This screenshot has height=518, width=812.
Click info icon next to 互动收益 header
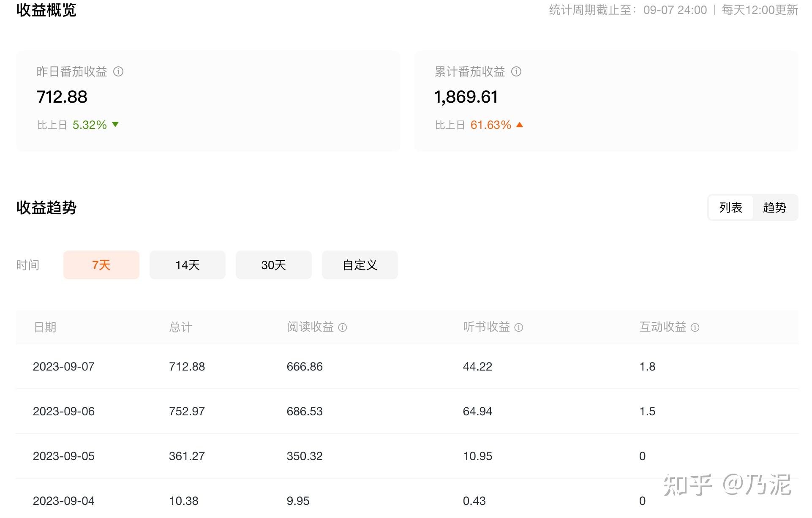(695, 327)
